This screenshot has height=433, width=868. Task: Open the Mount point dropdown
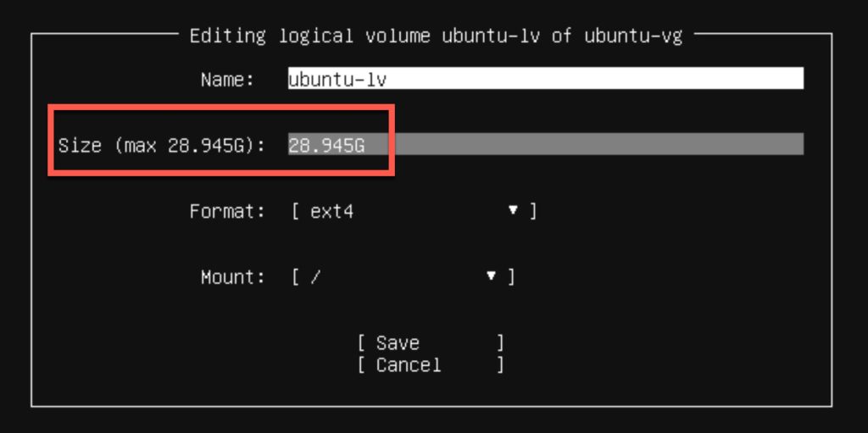pyautogui.click(x=403, y=276)
